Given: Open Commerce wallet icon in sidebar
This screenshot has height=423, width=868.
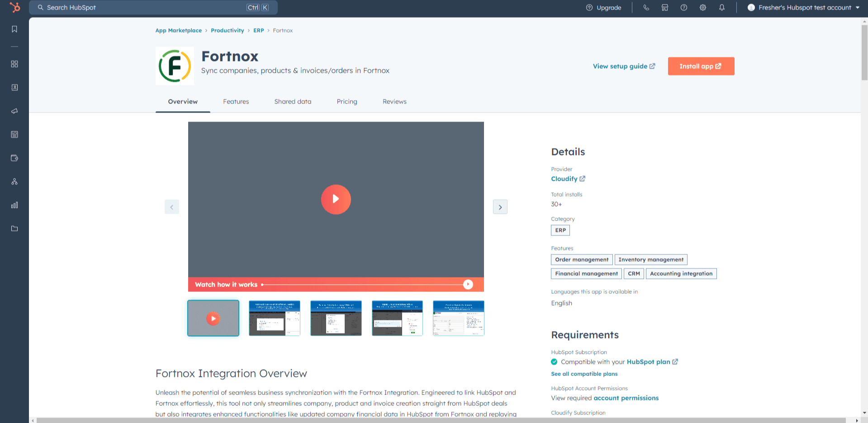Looking at the screenshot, I should point(14,158).
